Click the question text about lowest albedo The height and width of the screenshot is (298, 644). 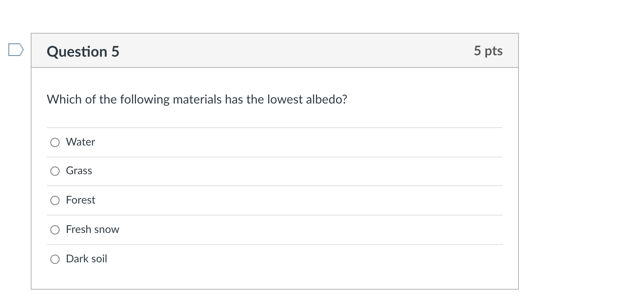(x=197, y=99)
